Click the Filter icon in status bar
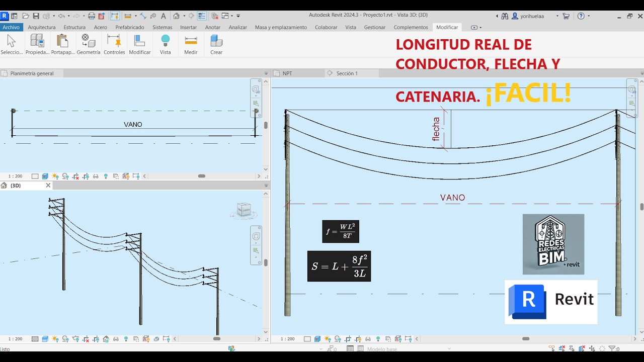Viewport: 644px width, 362px height. (612, 348)
